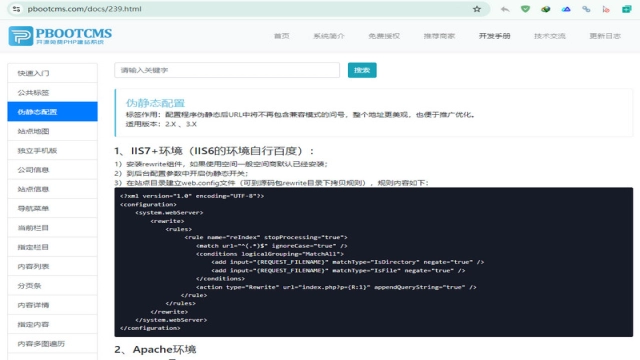Open 系统简介 navigation item
This screenshot has height=360, width=640.
click(329, 36)
